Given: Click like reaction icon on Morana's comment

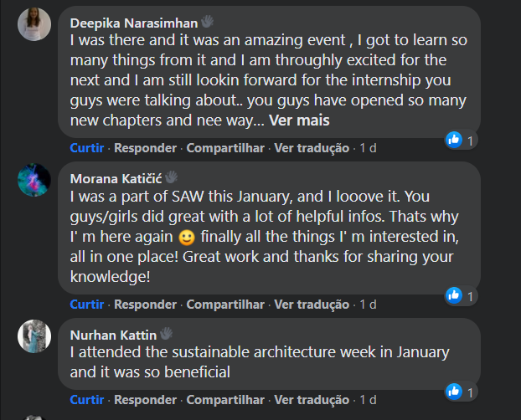Looking at the screenshot, I should point(454,295).
